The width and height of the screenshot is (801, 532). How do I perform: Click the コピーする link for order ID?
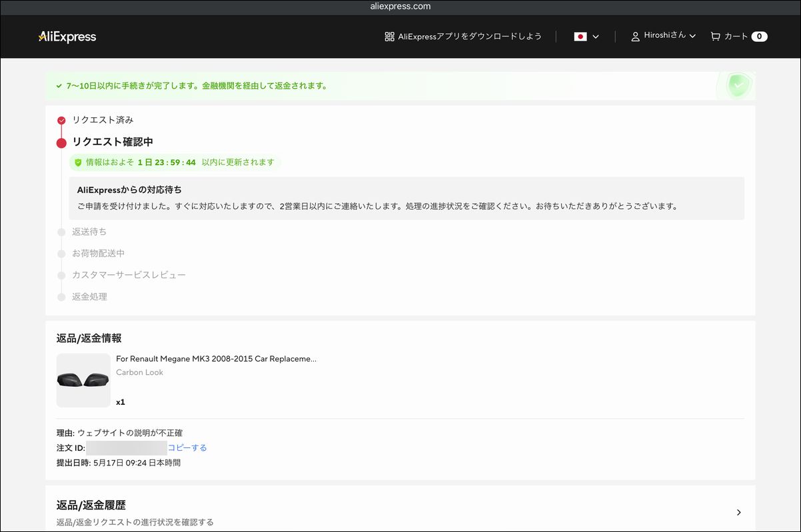click(x=187, y=448)
